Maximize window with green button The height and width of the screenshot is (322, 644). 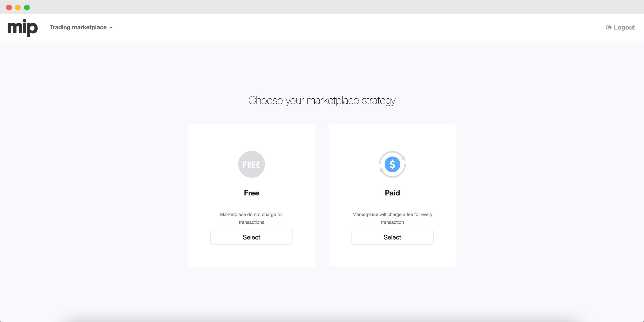pyautogui.click(x=27, y=8)
